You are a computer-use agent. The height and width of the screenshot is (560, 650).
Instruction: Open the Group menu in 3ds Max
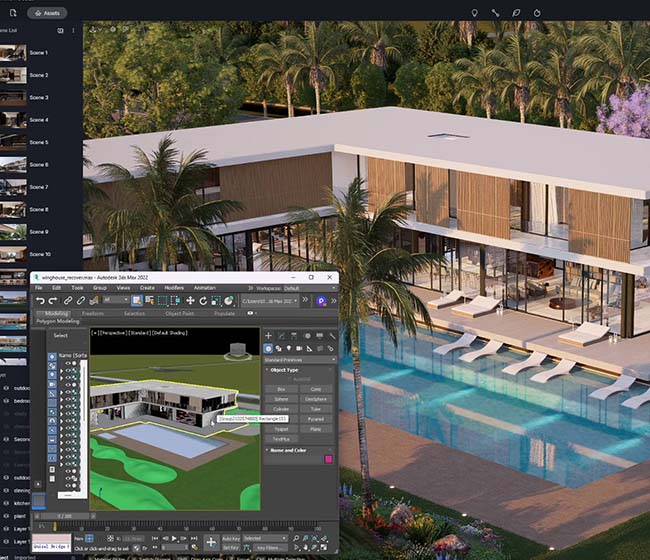click(x=99, y=288)
